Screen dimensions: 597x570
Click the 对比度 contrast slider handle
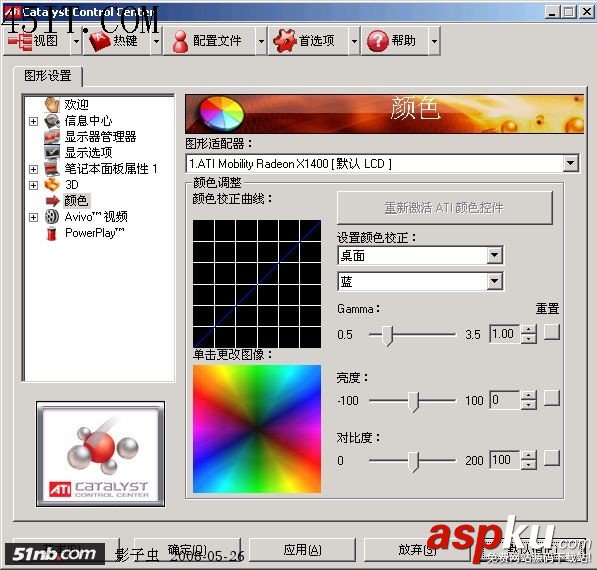(x=413, y=461)
